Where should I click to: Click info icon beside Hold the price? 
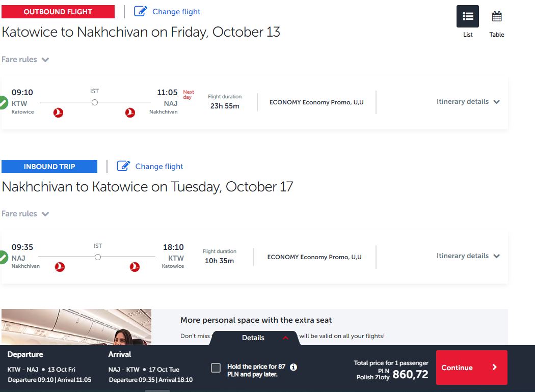pyautogui.click(x=293, y=367)
